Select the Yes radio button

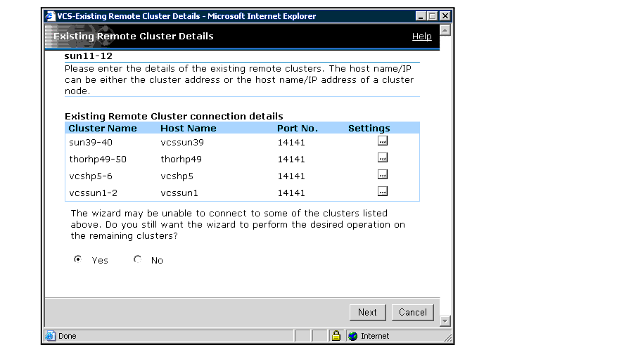(77, 259)
